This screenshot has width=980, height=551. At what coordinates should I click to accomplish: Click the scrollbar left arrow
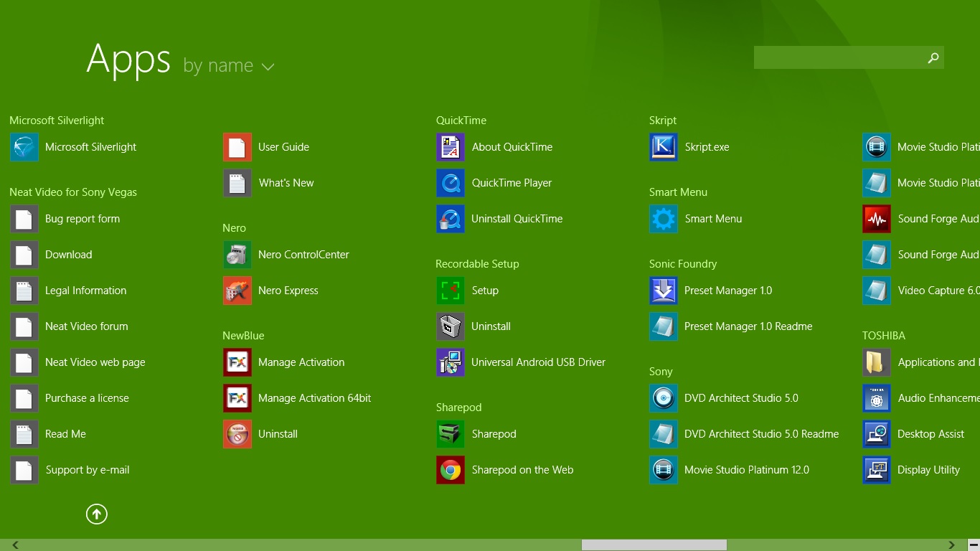[x=15, y=545]
